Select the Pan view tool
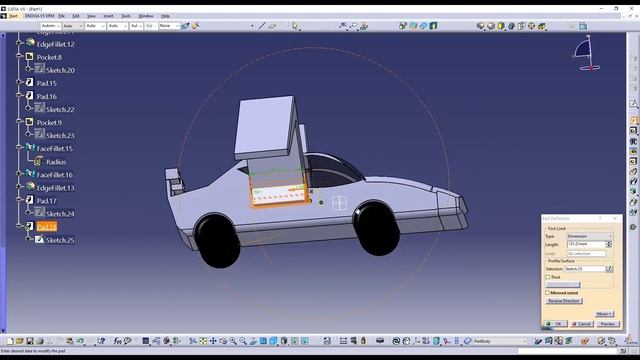This screenshot has width=640, height=360. [x=213, y=341]
